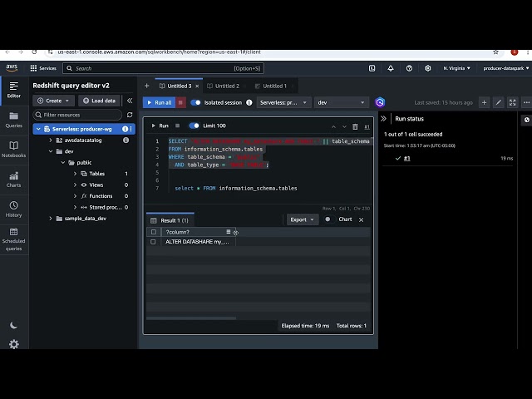
Task: Expand the Views node
Action: click(x=75, y=185)
